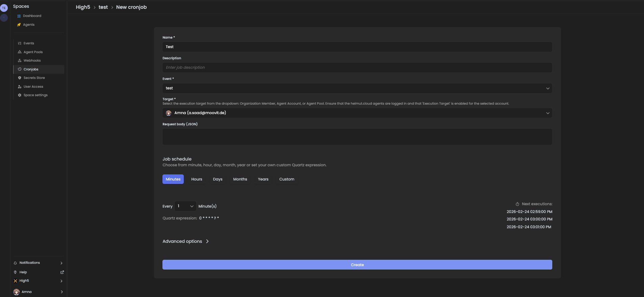Go to High5 breadcrumb link
644x297 pixels.
83,7
